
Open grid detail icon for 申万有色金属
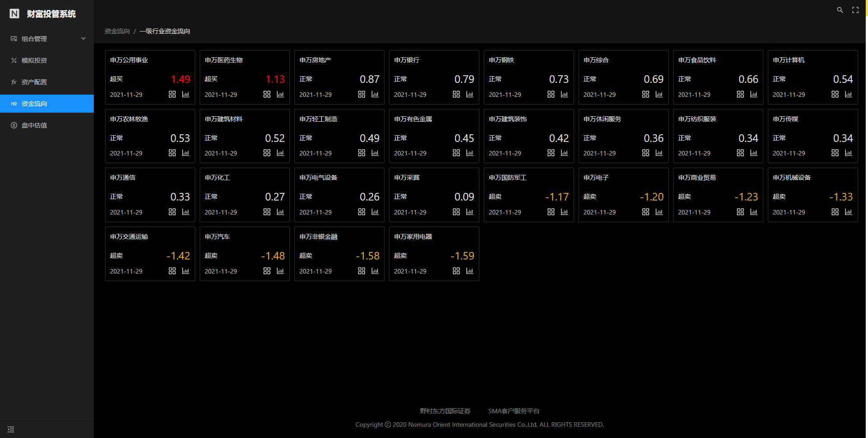(x=456, y=153)
